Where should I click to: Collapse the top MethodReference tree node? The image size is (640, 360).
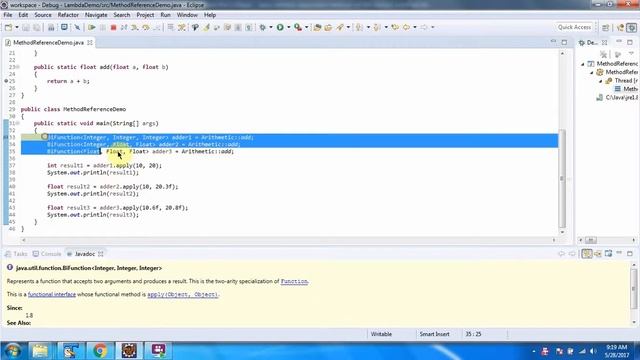coord(583,64)
